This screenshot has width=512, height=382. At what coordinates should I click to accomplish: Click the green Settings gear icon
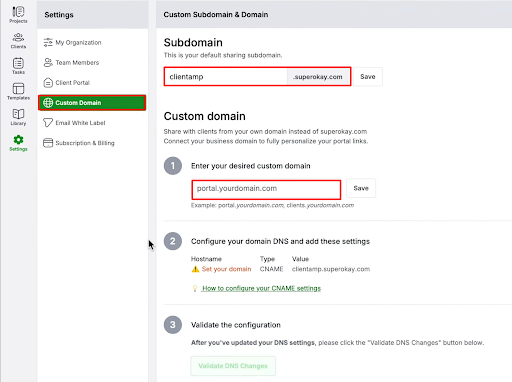[x=18, y=140]
